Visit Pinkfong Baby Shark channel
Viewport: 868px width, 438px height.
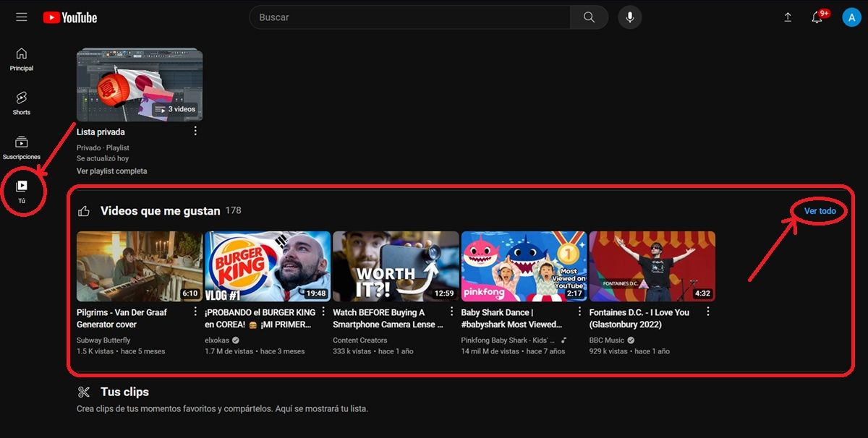tap(508, 340)
